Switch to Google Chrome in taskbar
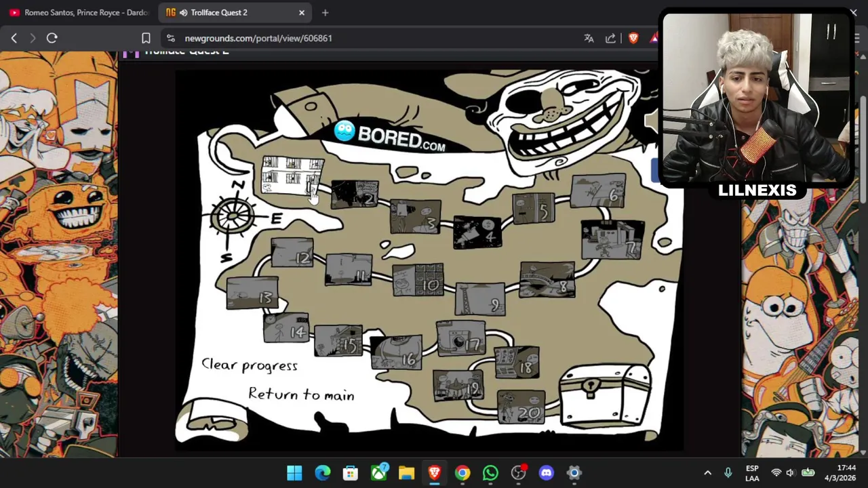The height and width of the screenshot is (488, 868). [462, 472]
